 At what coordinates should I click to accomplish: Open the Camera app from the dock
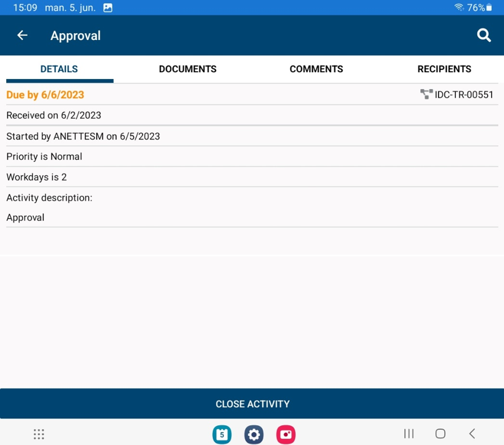click(286, 434)
